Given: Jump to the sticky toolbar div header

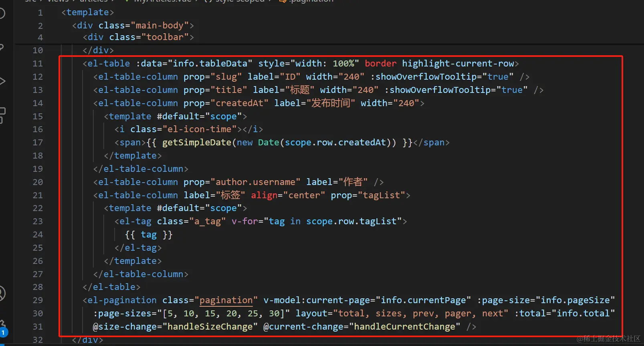Looking at the screenshot, I should click(138, 37).
